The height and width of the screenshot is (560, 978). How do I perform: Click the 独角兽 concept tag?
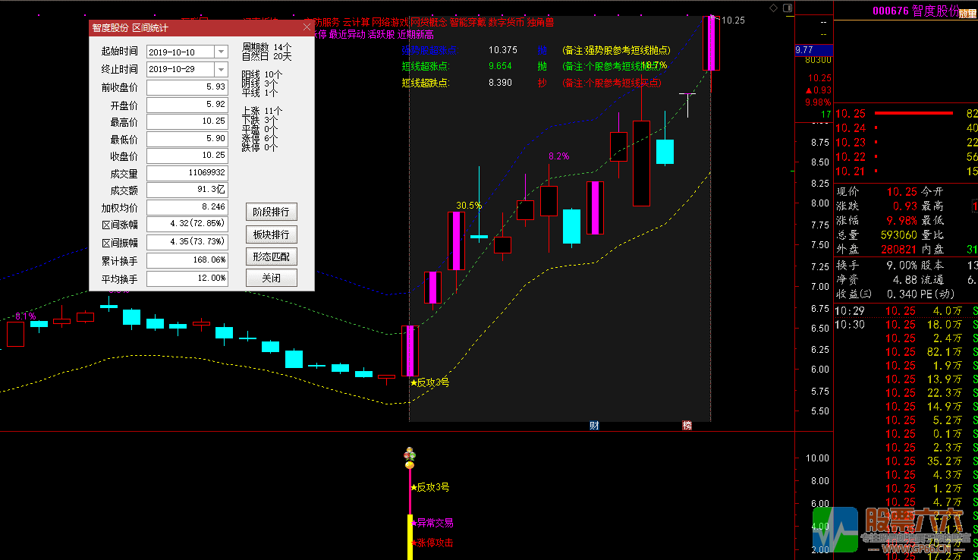pos(540,22)
